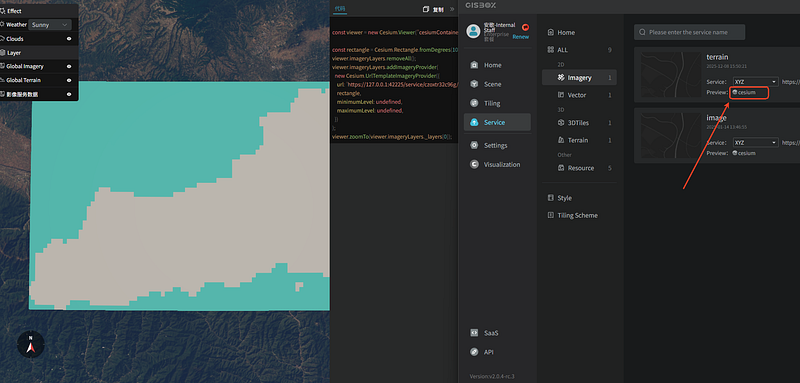Viewport: 800px width, 383px height.
Task: Open the image Service XYZ dropdown
Action: point(756,142)
